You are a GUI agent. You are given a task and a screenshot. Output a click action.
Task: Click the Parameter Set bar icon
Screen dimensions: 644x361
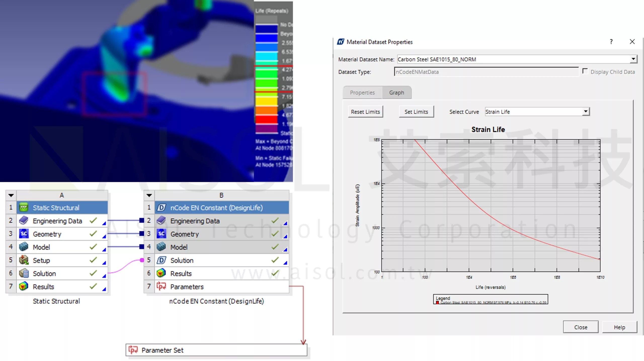[133, 350]
